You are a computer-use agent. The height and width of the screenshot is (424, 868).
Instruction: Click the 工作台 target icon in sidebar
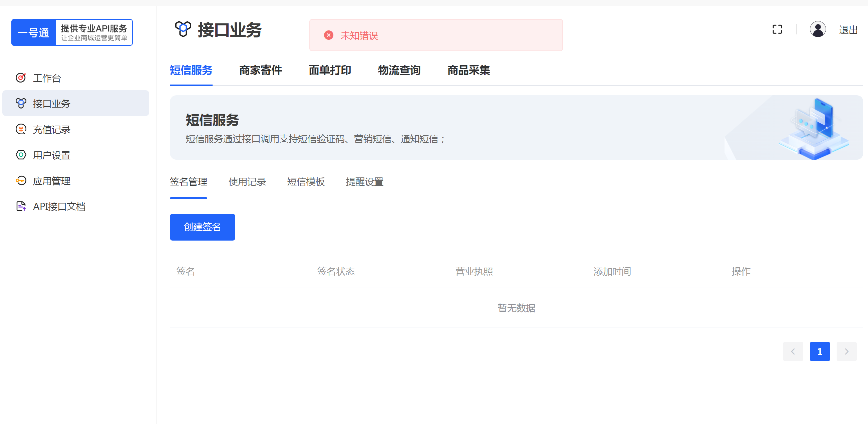[x=21, y=78]
